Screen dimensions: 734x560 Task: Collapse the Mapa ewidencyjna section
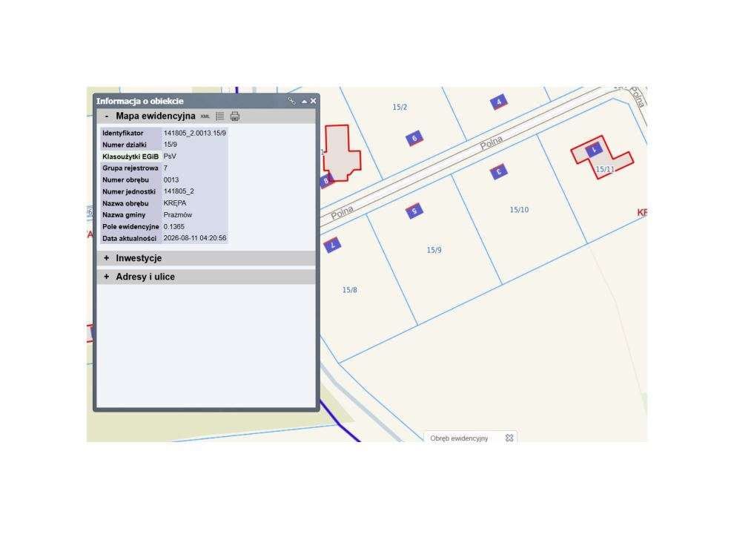(107, 116)
